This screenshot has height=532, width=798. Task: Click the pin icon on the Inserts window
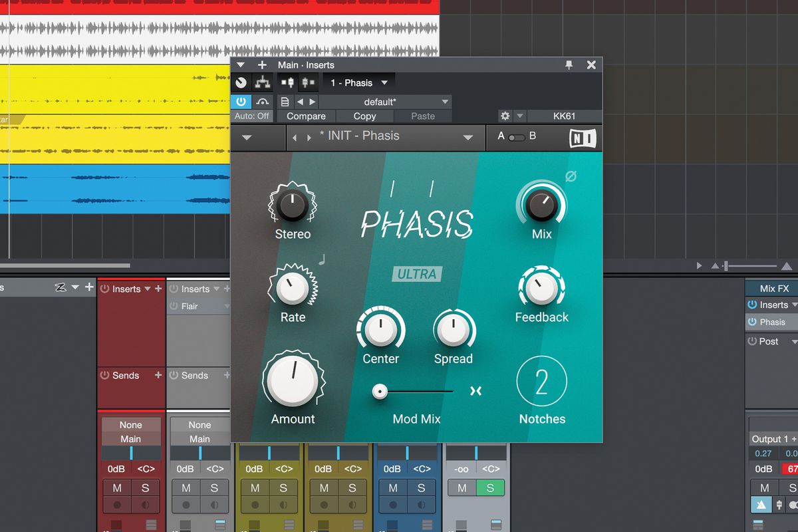pyautogui.click(x=569, y=65)
